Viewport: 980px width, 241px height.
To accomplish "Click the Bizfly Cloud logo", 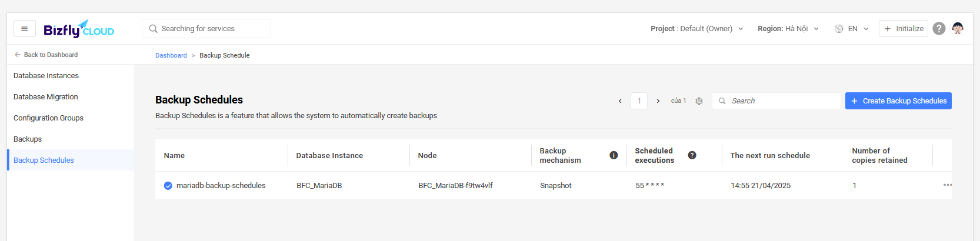I will point(79,29).
